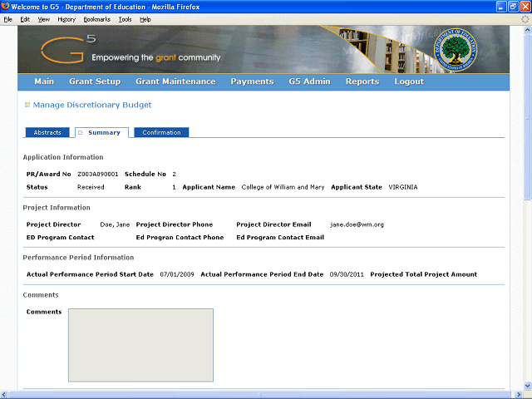
Task: Click the Rank label
Action: pyautogui.click(x=133, y=187)
